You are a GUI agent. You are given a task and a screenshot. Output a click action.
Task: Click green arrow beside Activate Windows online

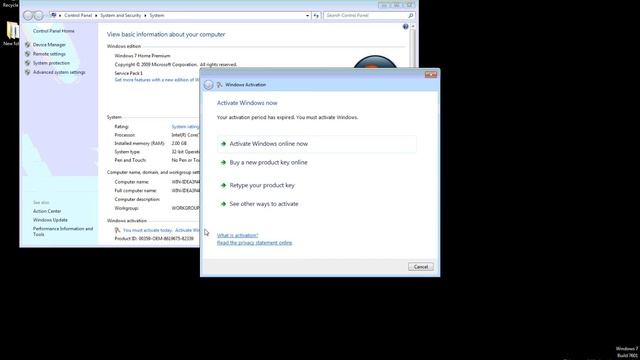pyautogui.click(x=223, y=144)
